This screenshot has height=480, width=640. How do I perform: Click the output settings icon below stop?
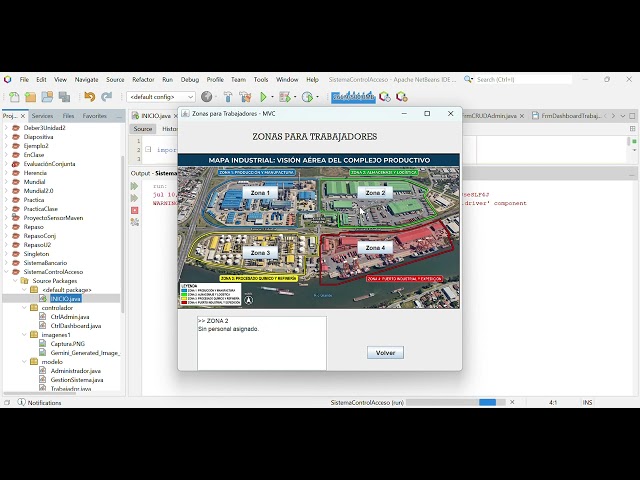coord(134,222)
